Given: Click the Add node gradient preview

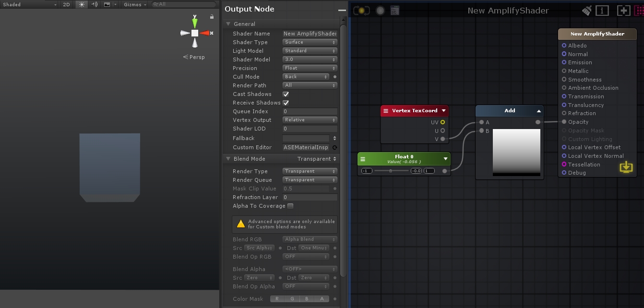Looking at the screenshot, I should tap(516, 152).
